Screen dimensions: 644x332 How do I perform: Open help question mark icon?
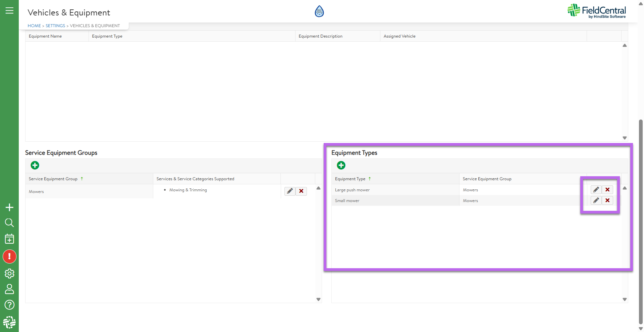click(x=9, y=305)
